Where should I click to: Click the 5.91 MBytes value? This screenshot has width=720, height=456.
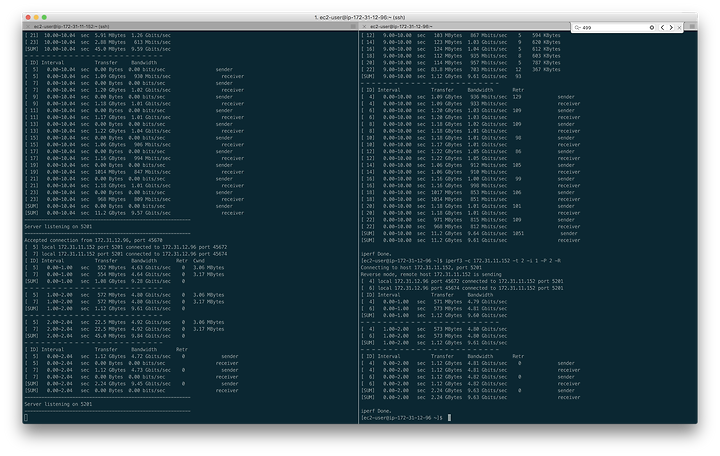(110, 35)
